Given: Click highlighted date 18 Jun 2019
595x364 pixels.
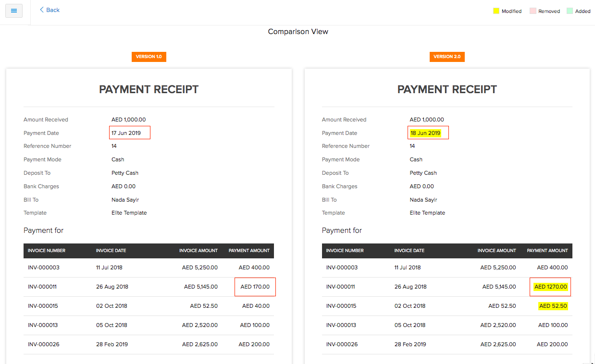Looking at the screenshot, I should tap(425, 133).
